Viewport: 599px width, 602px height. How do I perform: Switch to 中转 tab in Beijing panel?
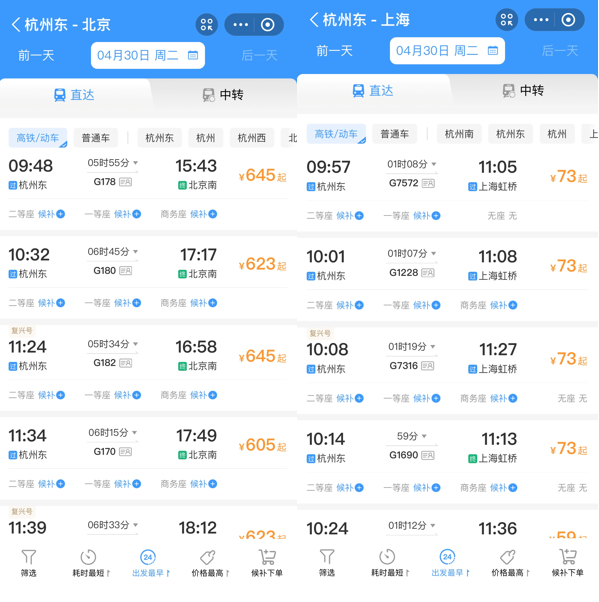223,94
